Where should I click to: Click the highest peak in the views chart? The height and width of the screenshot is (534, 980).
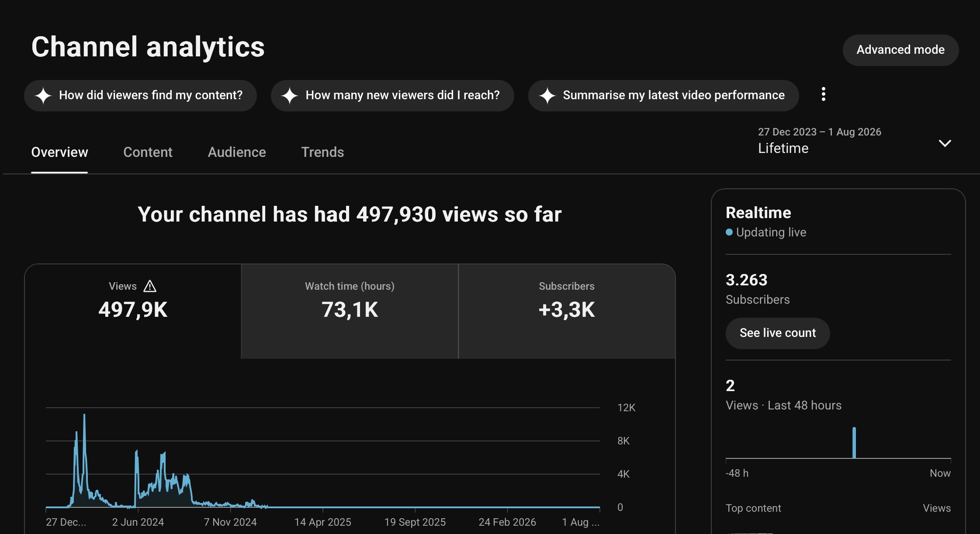coord(84,416)
